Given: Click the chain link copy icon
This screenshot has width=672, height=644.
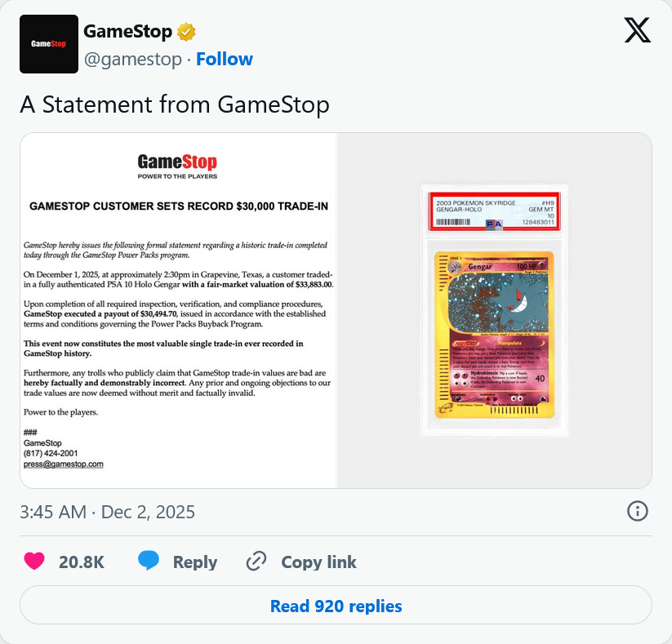Looking at the screenshot, I should pos(256,562).
